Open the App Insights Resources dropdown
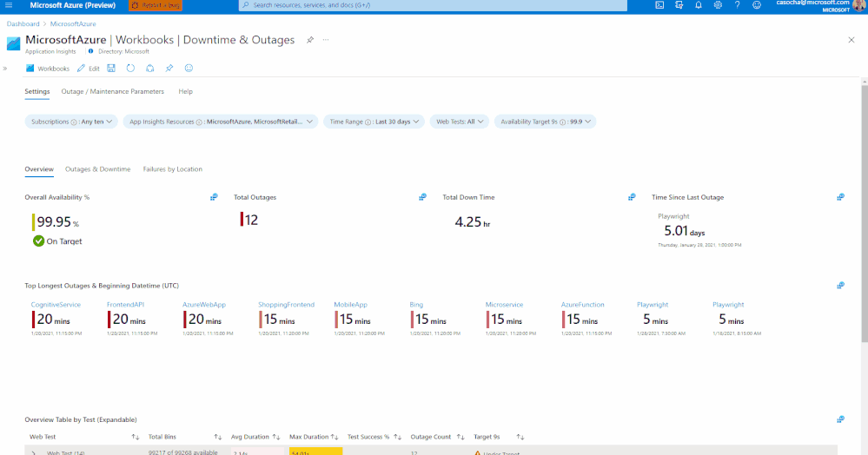Viewport: 868px width, 455px height. point(221,122)
